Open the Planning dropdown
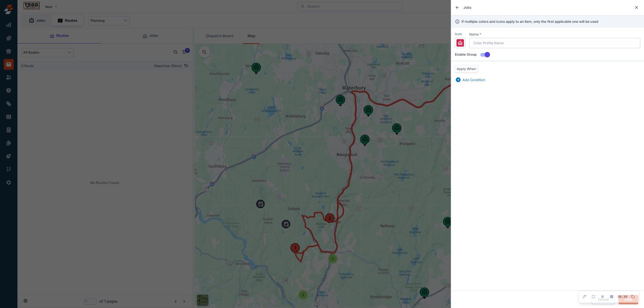The image size is (644, 308). 109,21
